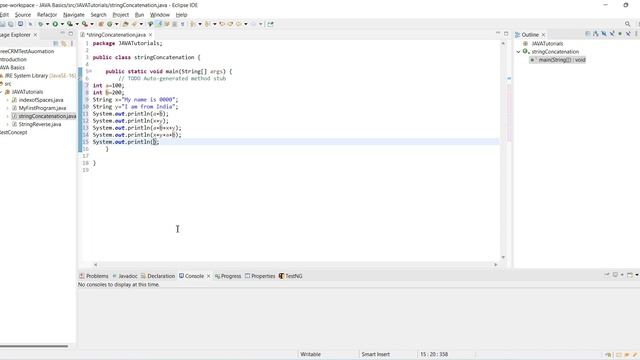The image size is (640, 360).
Task: Maximize the editor area via its maximize icon
Action: pos(506,33)
